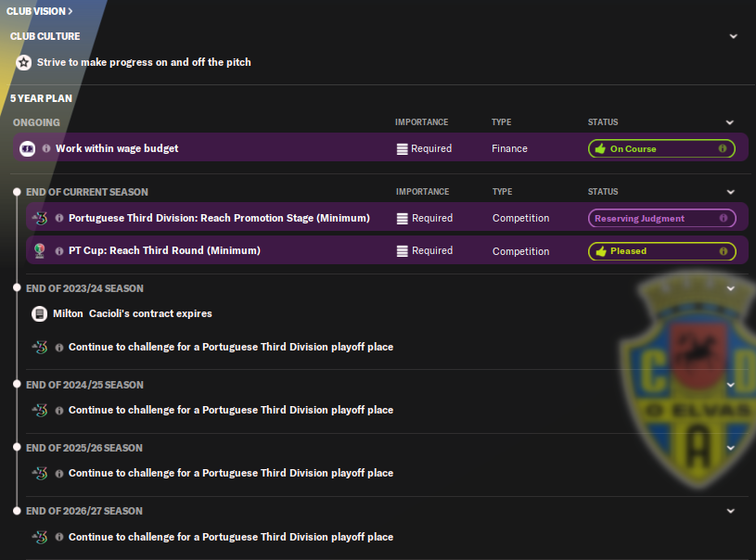Click timeline marker for End of Current Season
The image size is (756, 560).
coord(17,192)
